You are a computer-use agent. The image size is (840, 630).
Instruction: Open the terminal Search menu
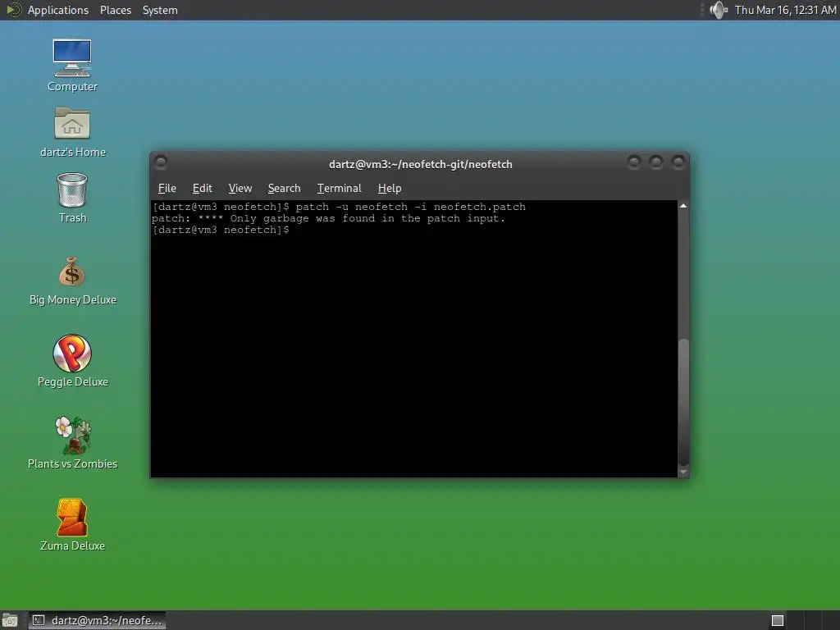click(284, 188)
